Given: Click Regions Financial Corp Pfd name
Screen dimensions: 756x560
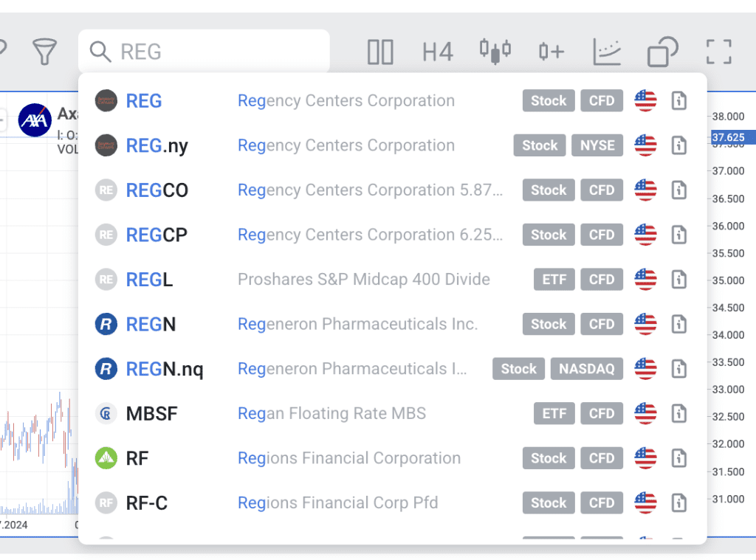Looking at the screenshot, I should click(x=338, y=503).
